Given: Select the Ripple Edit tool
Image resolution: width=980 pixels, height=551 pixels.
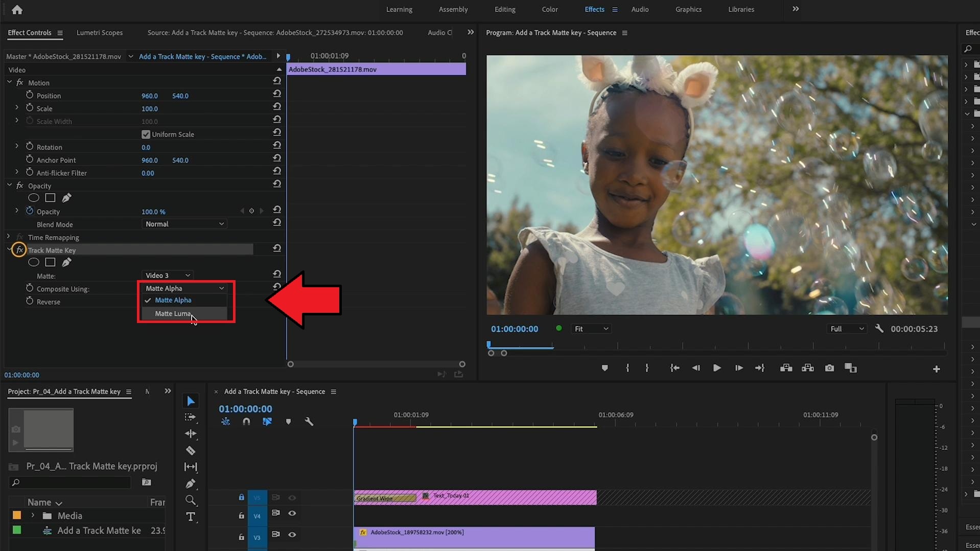Looking at the screenshot, I should [191, 434].
